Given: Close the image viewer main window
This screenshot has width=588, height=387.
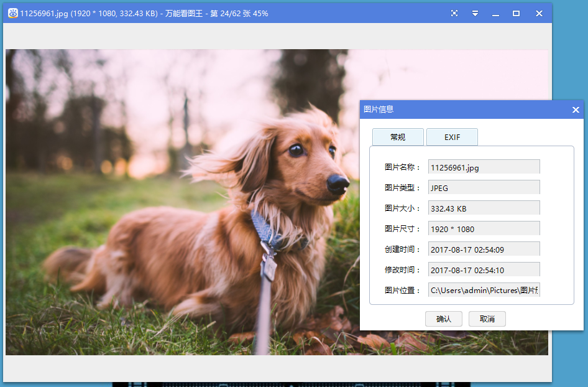Looking at the screenshot, I should pyautogui.click(x=539, y=13).
